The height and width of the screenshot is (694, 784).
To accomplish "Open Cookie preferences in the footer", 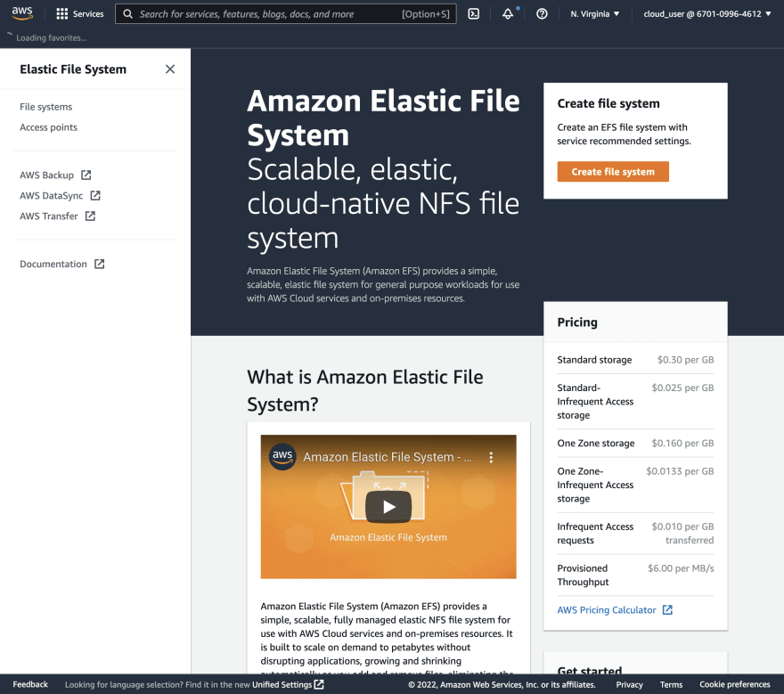I will click(x=735, y=684).
